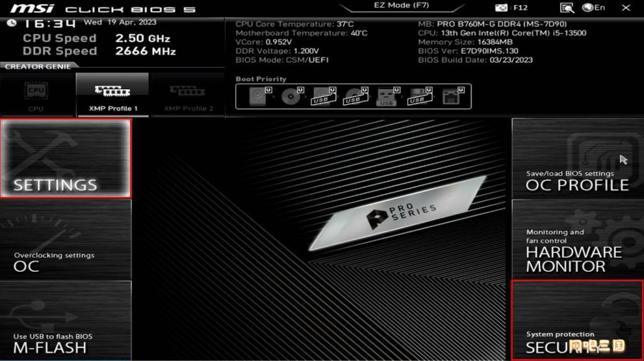Click the date Wed 19 Apr, 2023
Viewport: 644px width, 361px height.
point(120,22)
